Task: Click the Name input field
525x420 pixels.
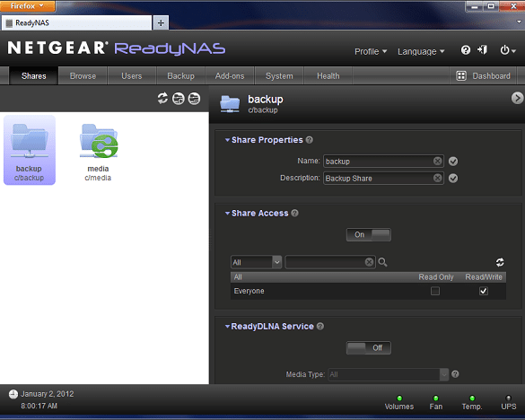Action: coord(383,162)
